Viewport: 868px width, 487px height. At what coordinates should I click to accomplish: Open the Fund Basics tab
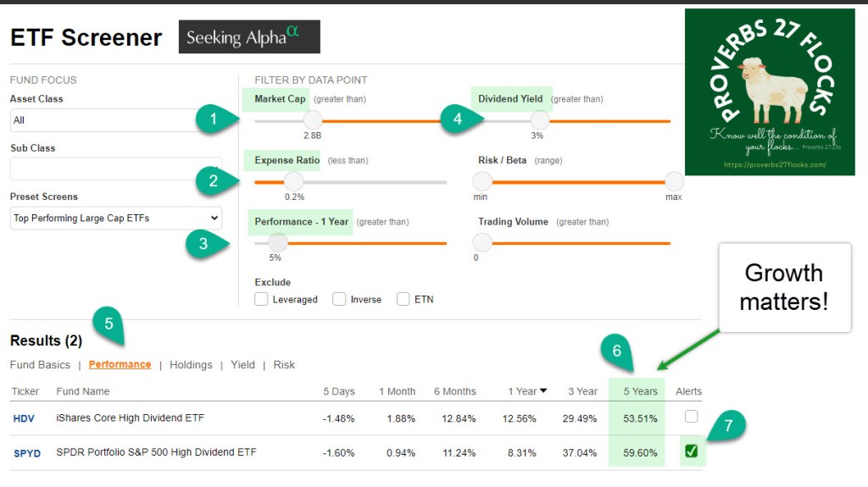pos(40,365)
